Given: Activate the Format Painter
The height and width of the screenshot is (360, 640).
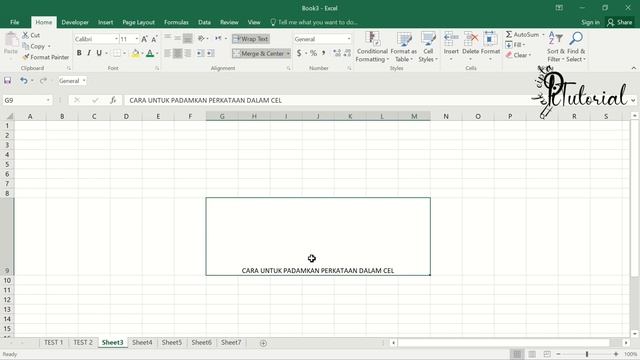Looking at the screenshot, I should click(x=46, y=57).
